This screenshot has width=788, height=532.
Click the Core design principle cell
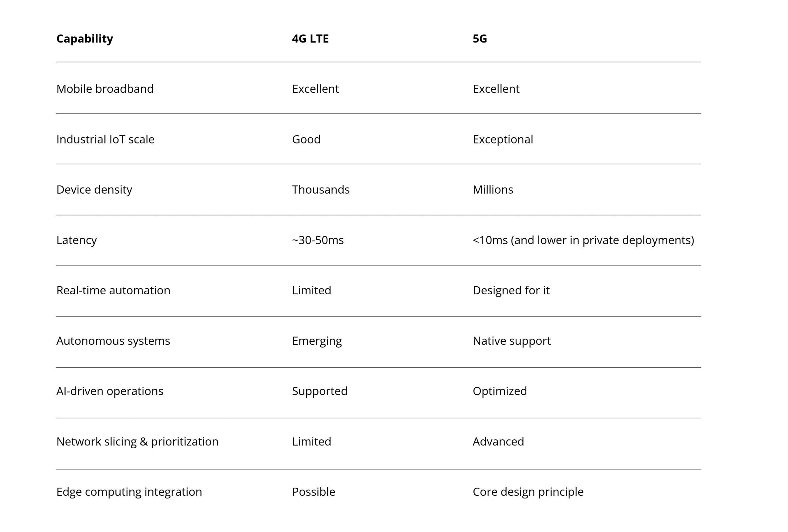[x=528, y=492]
